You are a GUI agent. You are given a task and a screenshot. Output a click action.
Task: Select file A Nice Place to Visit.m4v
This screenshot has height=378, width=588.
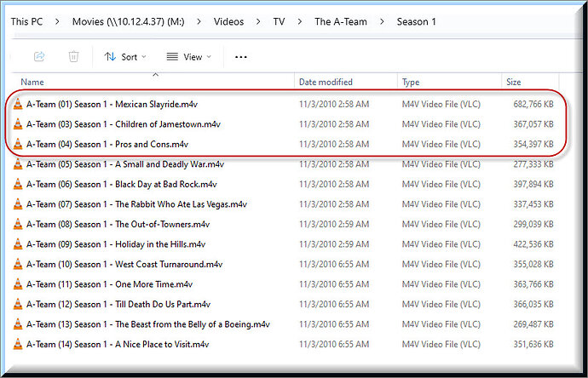coord(118,344)
